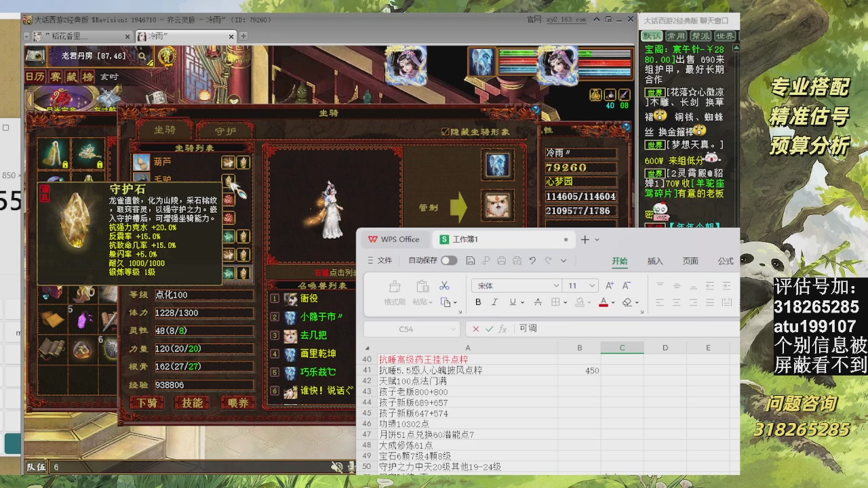The height and width of the screenshot is (488, 868).
Task: Switch to the 开始 ribbon tab
Action: pyautogui.click(x=620, y=261)
